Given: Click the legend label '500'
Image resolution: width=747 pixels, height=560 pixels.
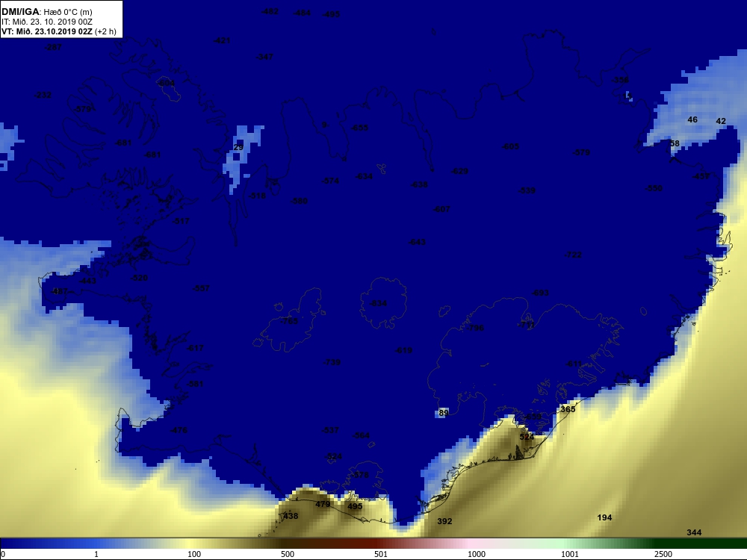Looking at the screenshot, I should (288, 554).
